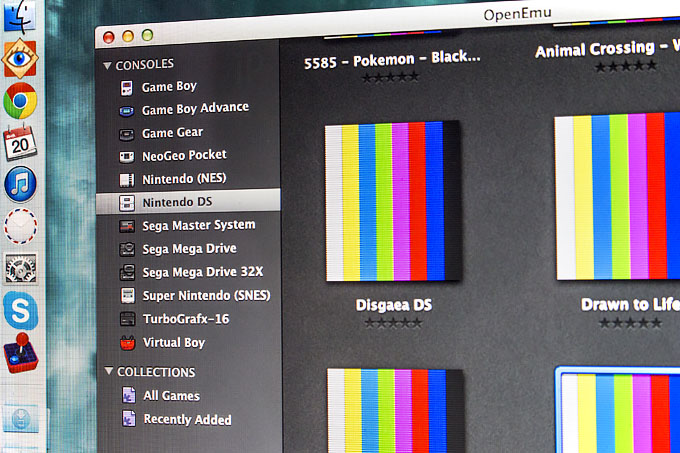The height and width of the screenshot is (453, 680).
Task: Open Calendar showing 20 in Dock
Action: coord(20,143)
